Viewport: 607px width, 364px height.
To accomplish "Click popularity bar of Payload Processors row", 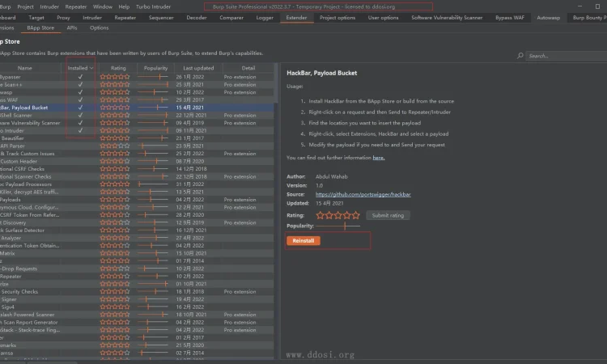I will tap(153, 184).
